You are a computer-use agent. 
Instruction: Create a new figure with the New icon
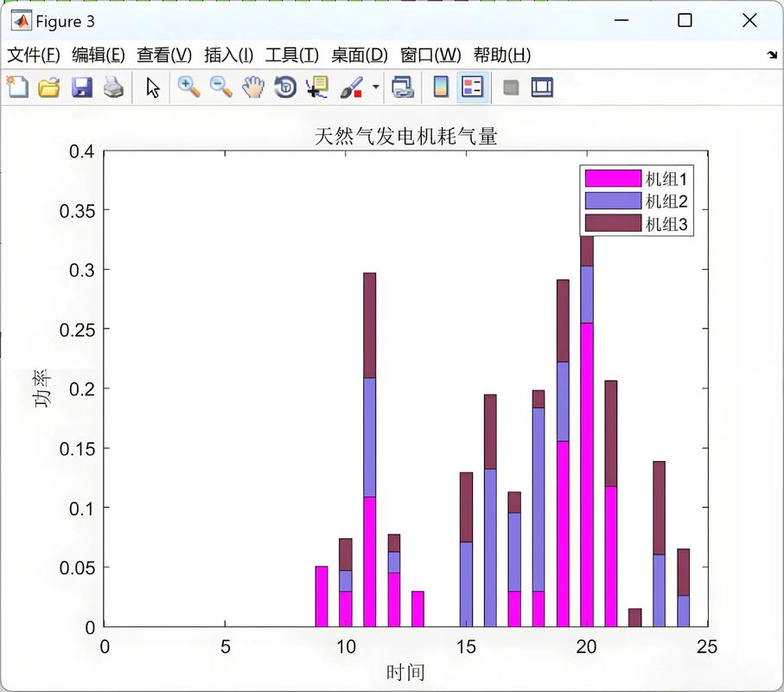16,86
